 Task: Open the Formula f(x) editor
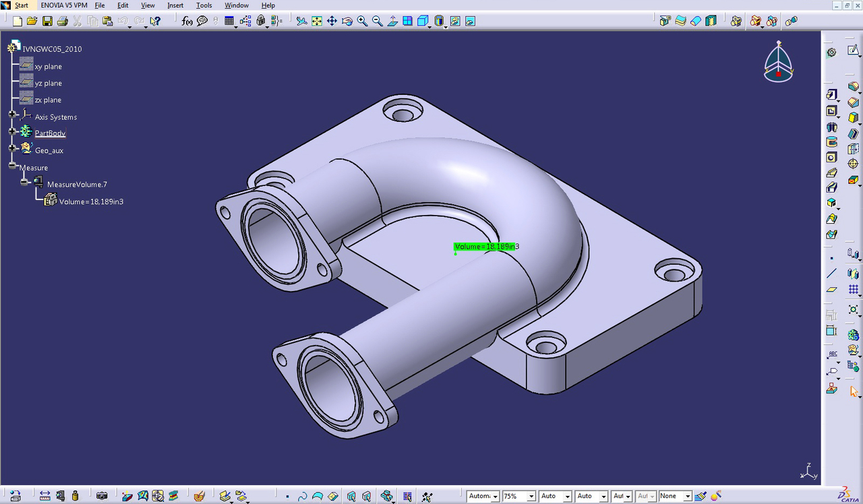pos(187,22)
